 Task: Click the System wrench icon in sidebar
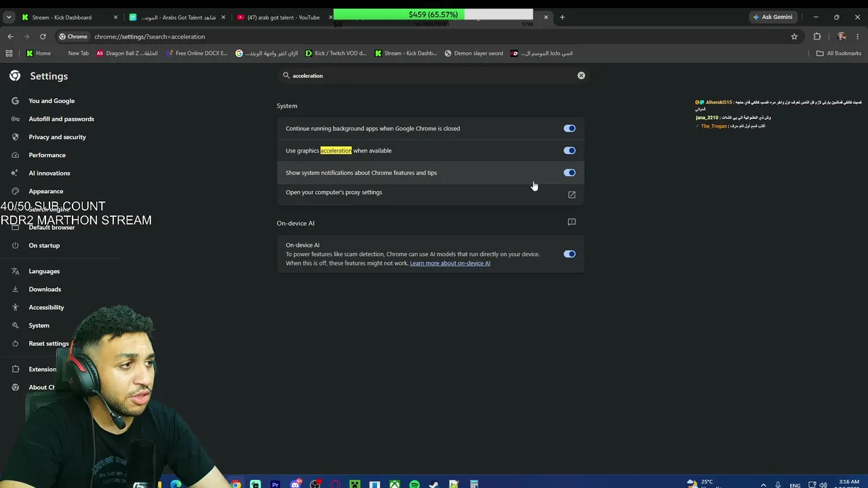(x=15, y=325)
